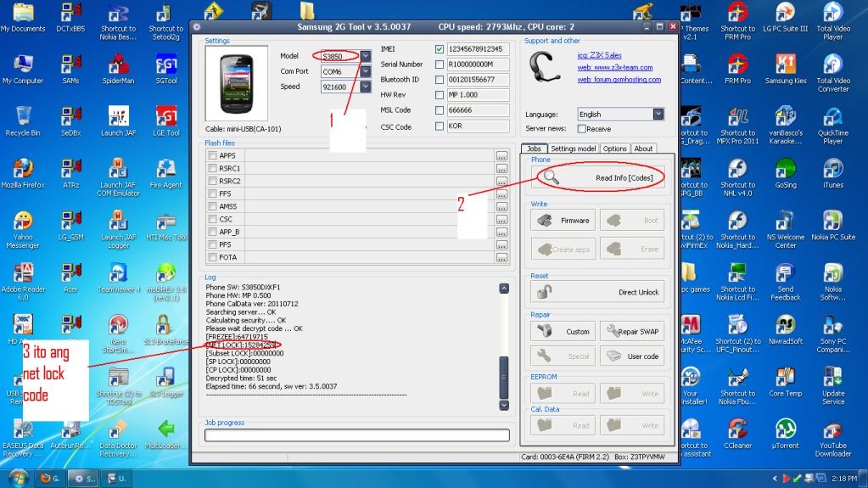The height and width of the screenshot is (488, 868).
Task: Click the Firmware write button
Action: tap(563, 221)
